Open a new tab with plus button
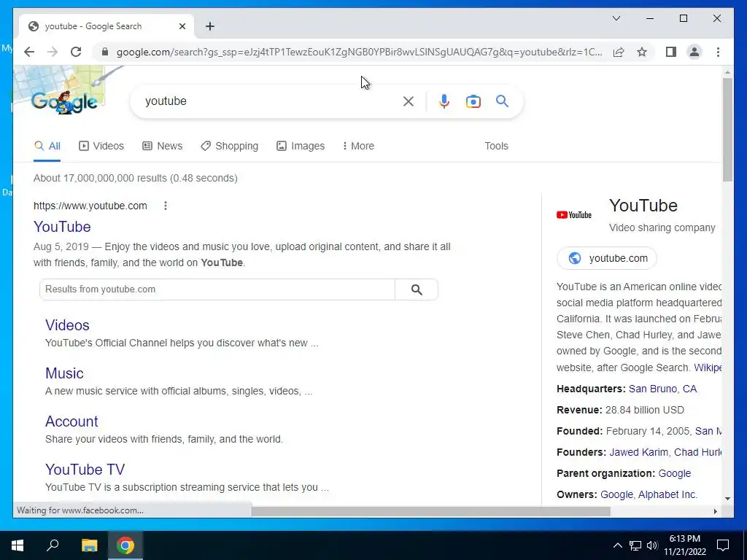This screenshot has width=747, height=560. click(x=210, y=26)
